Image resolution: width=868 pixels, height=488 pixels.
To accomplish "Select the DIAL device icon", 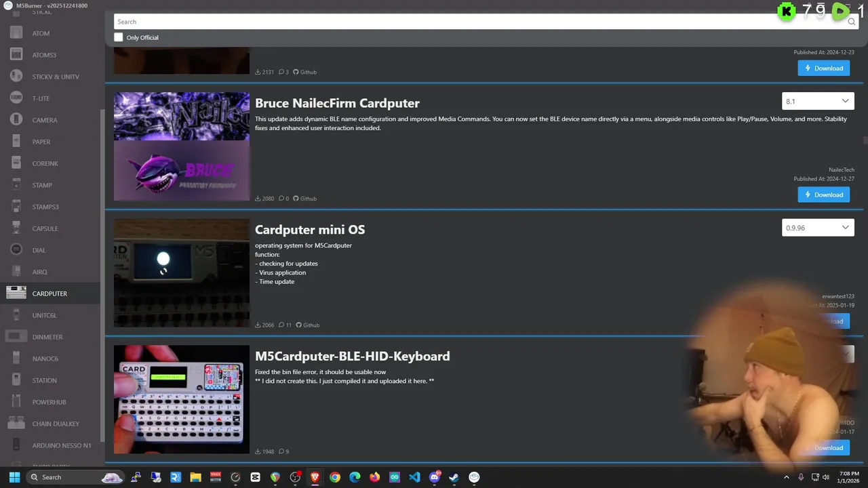I will click(x=16, y=250).
